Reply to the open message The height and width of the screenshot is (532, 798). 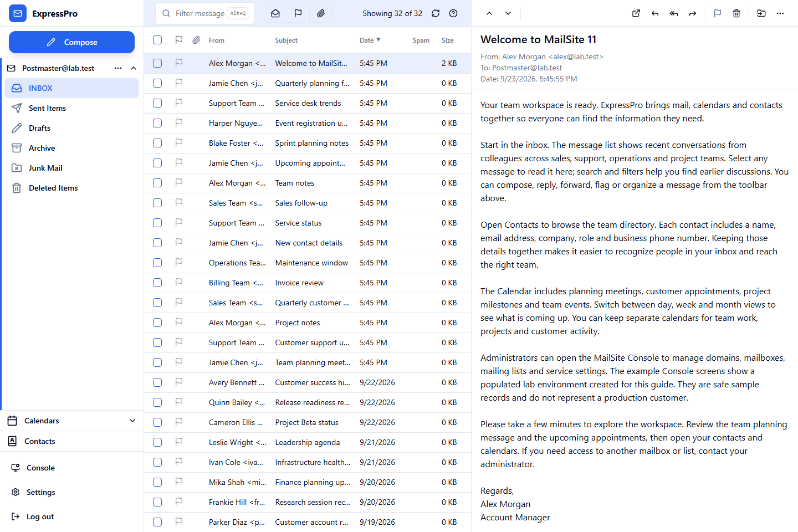click(655, 13)
